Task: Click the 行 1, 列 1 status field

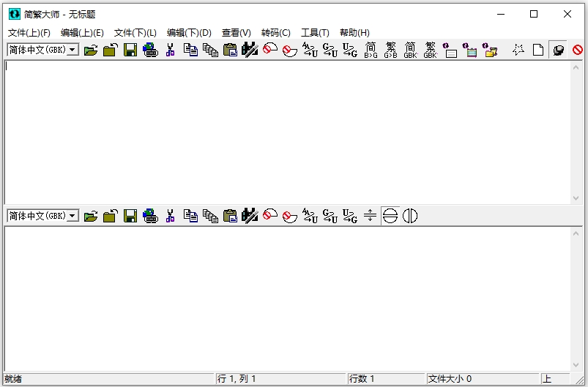Action: click(280, 379)
